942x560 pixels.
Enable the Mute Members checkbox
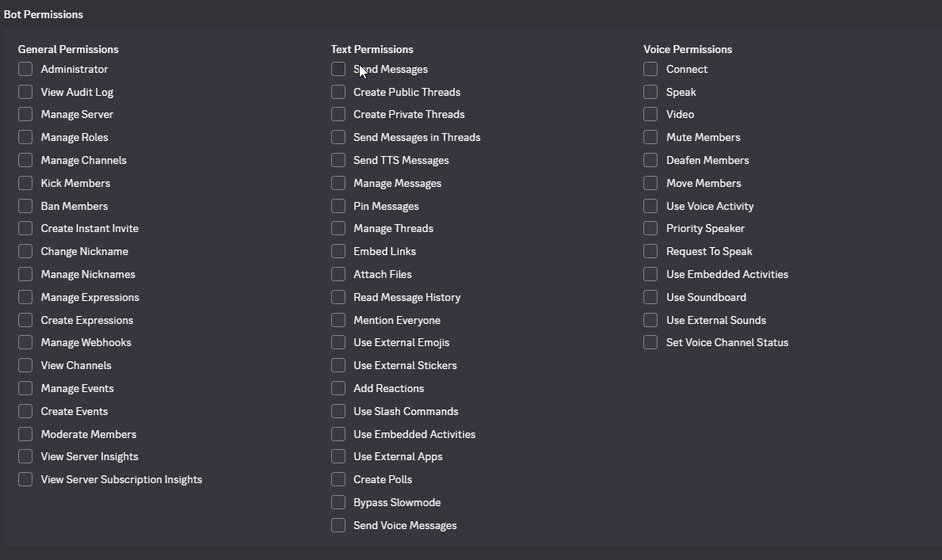pyautogui.click(x=650, y=138)
